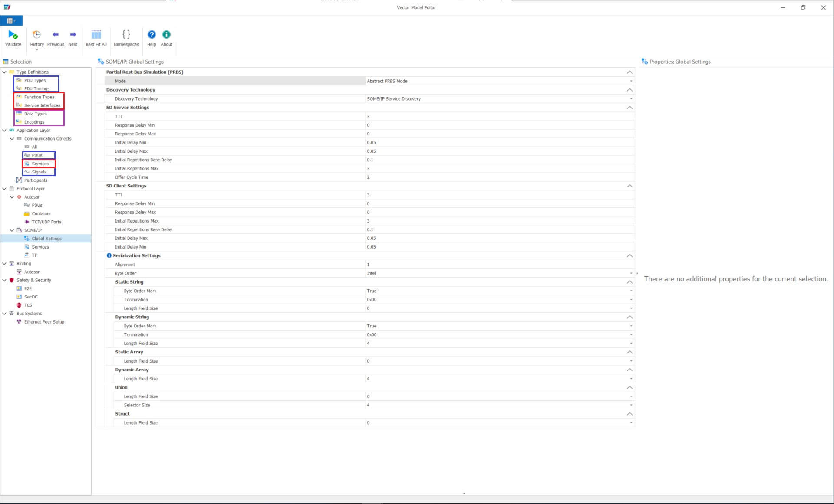
Task: Open the Namespaces braces icon
Action: (126, 35)
